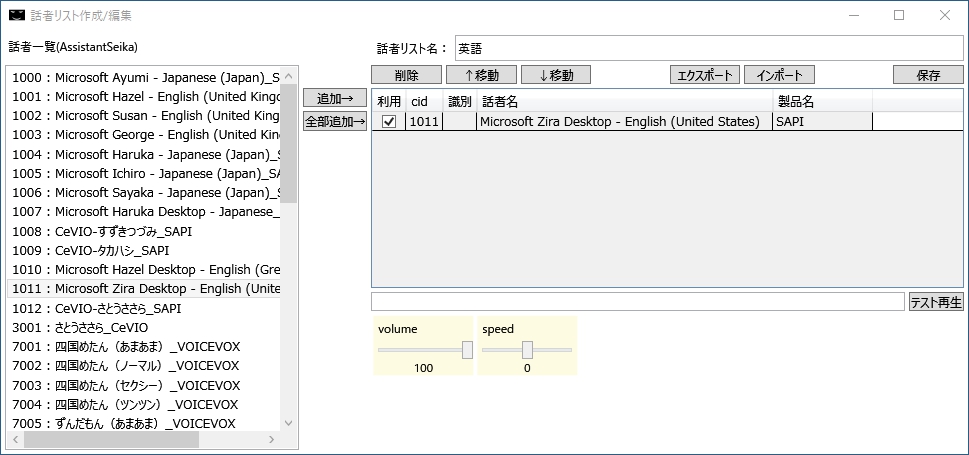Viewport: 969px width, 455px height.
Task: Click the SAPI product cell
Action: 823,122
